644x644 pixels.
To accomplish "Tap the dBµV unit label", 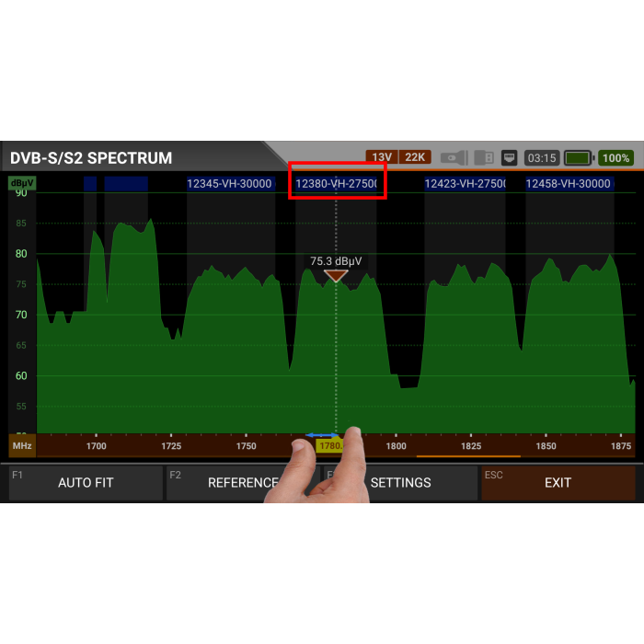I will pos(22,183).
